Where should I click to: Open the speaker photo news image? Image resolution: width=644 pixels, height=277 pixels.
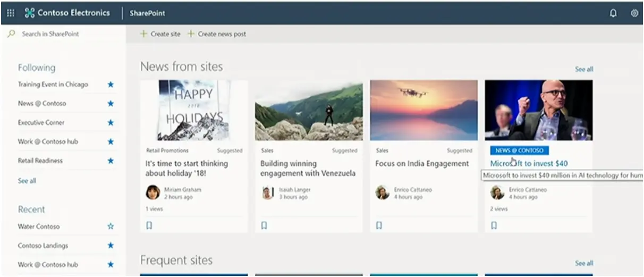[x=539, y=110]
